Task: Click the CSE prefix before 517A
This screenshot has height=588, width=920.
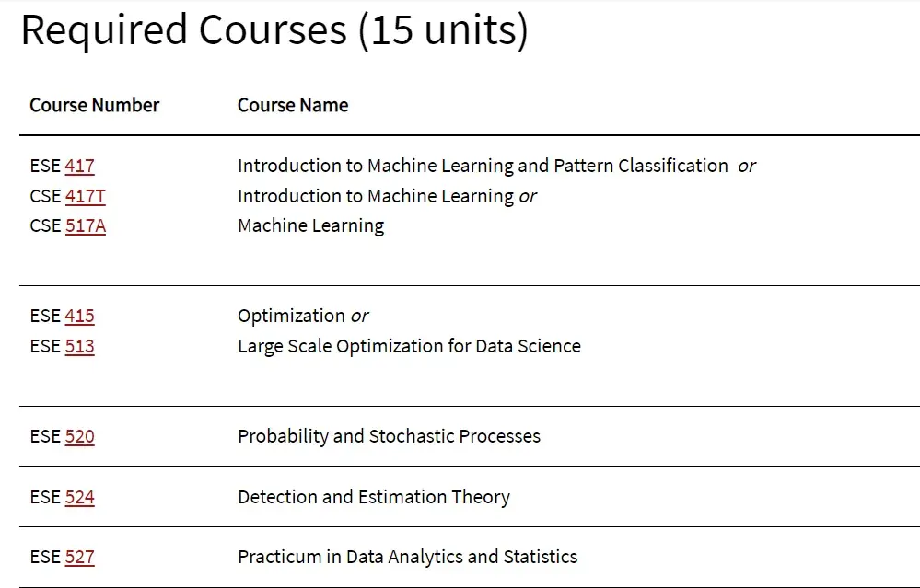Action: 45,225
